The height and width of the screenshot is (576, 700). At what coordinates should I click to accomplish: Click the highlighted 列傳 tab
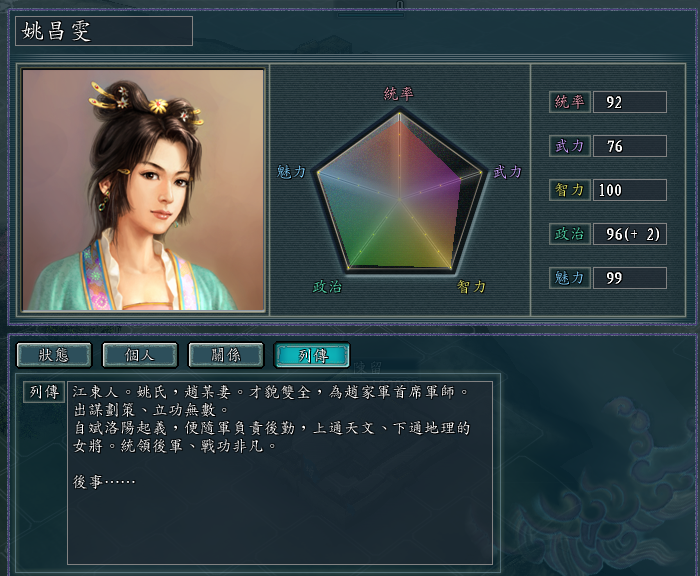(x=312, y=355)
